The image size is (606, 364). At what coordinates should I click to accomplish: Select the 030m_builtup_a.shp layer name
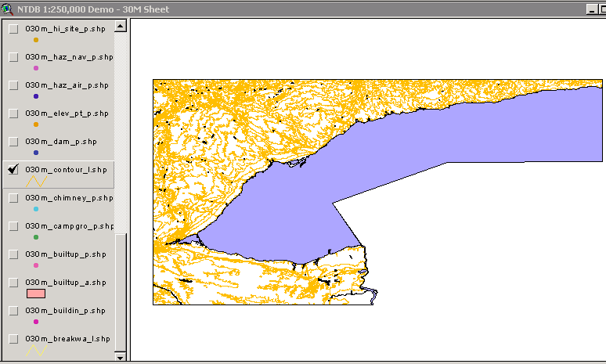66,283
